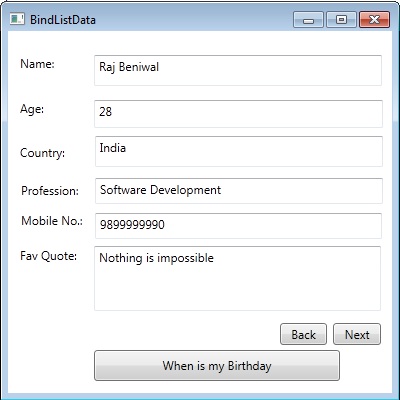
Task: Click the BindListData app icon in title bar
Action: point(17,19)
